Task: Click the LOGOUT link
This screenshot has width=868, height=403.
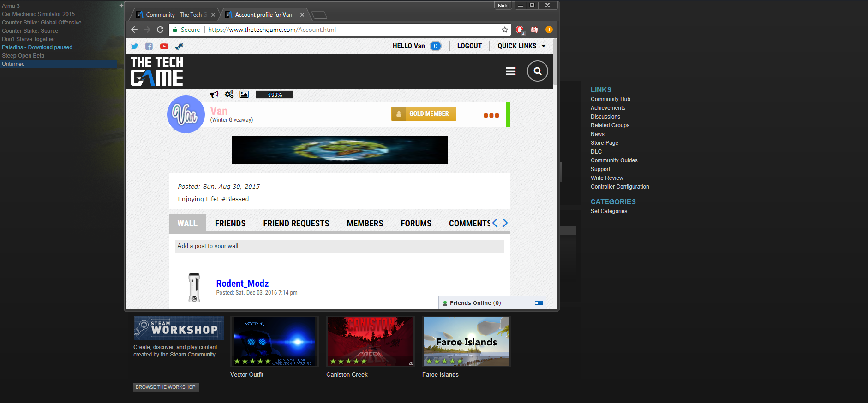Action: pos(469,46)
